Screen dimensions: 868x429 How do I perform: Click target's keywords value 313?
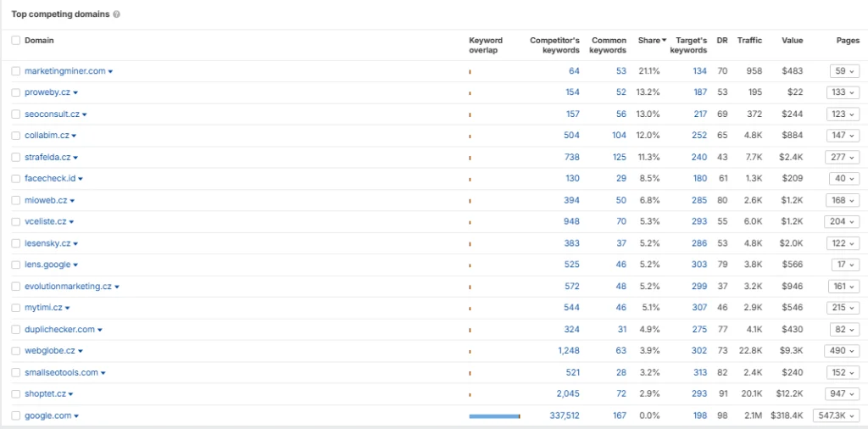699,372
